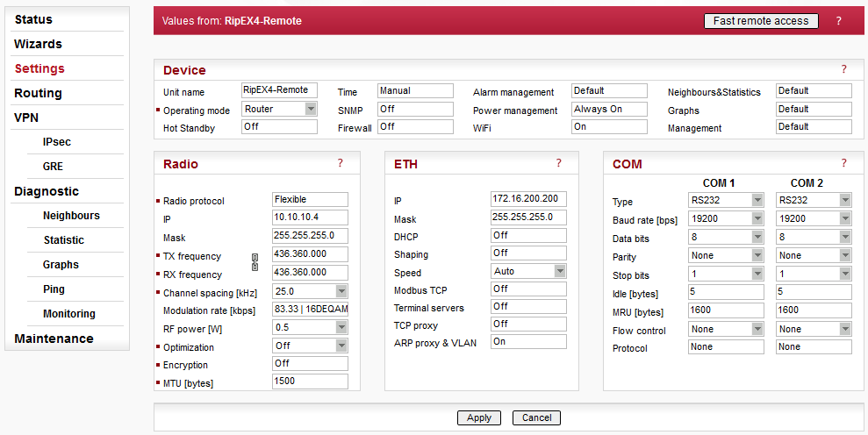Click the Apply button
The width and height of the screenshot is (868, 435).
(x=479, y=417)
